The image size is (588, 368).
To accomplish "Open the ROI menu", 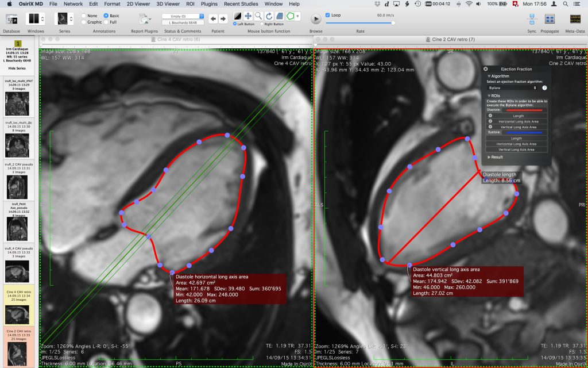I will [x=190, y=3].
